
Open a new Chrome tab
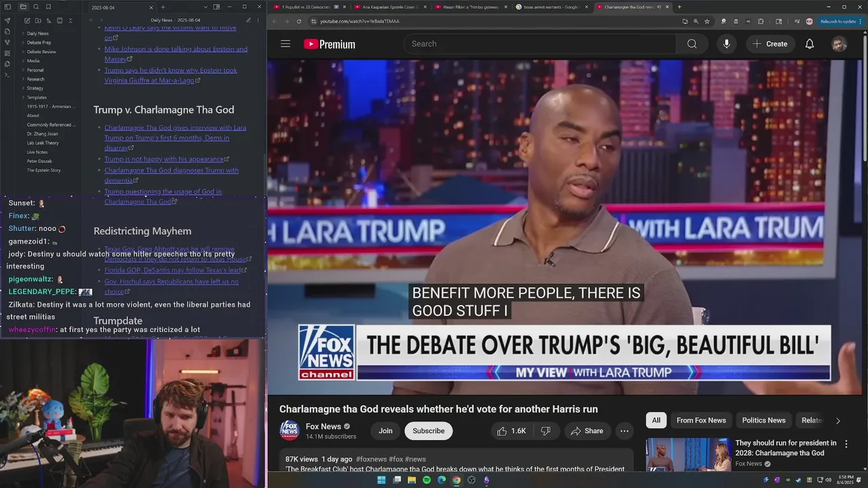(679, 7)
